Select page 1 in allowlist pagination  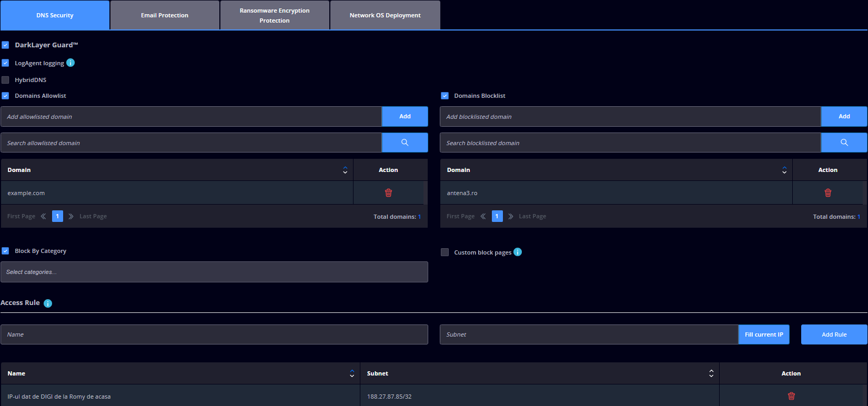tap(57, 216)
